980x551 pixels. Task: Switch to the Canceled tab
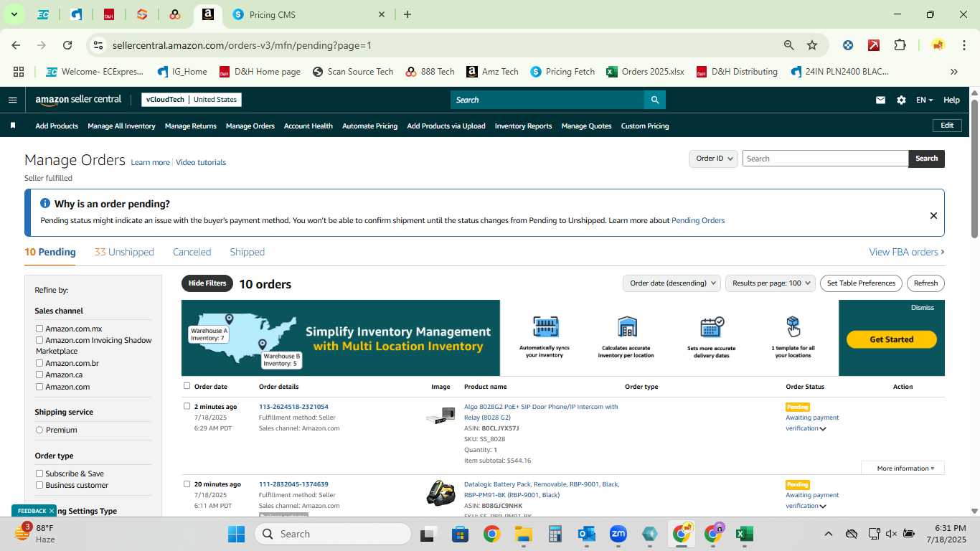click(192, 252)
